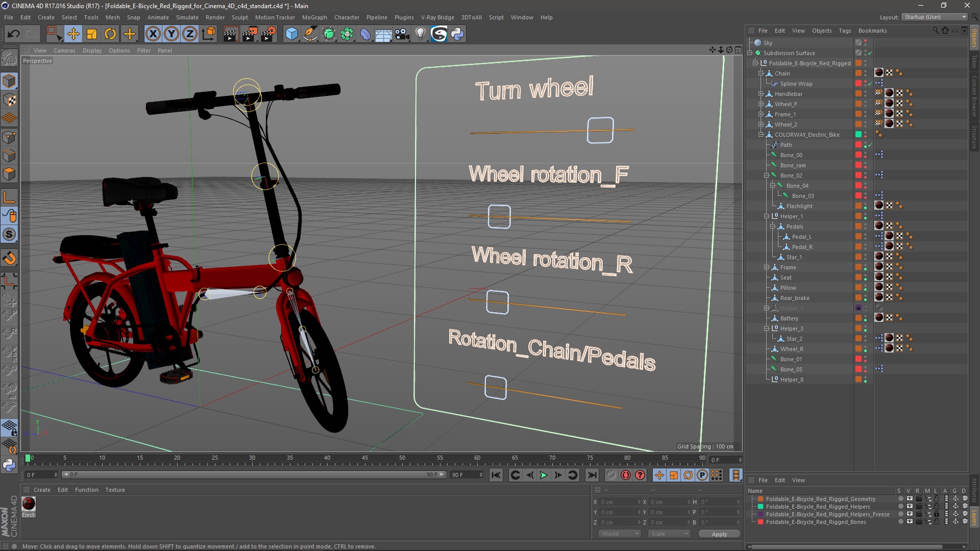
Task: Open the Scale mode dropdown
Action: [669, 534]
